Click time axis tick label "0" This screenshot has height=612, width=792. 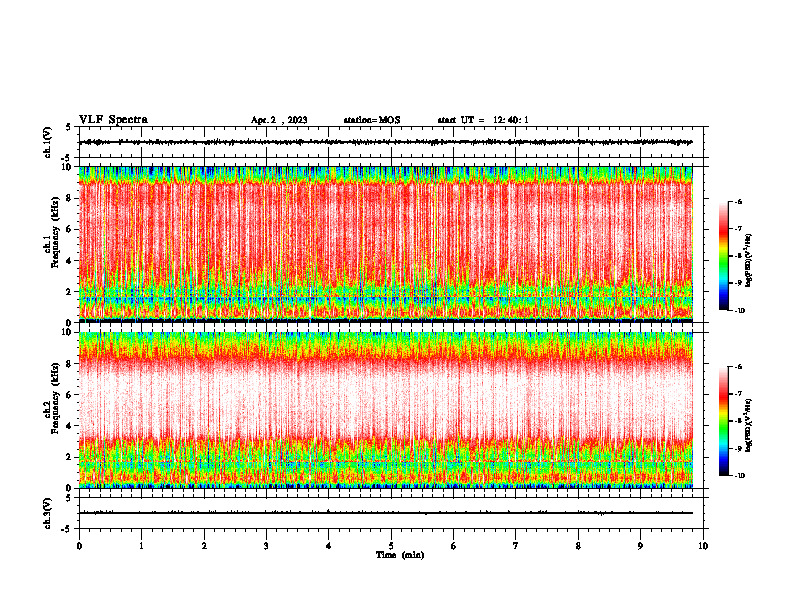[79, 546]
